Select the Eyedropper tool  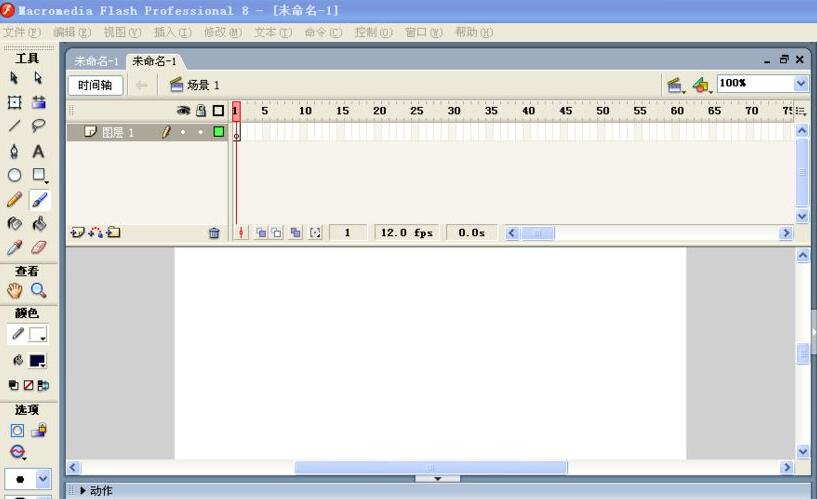(x=14, y=247)
